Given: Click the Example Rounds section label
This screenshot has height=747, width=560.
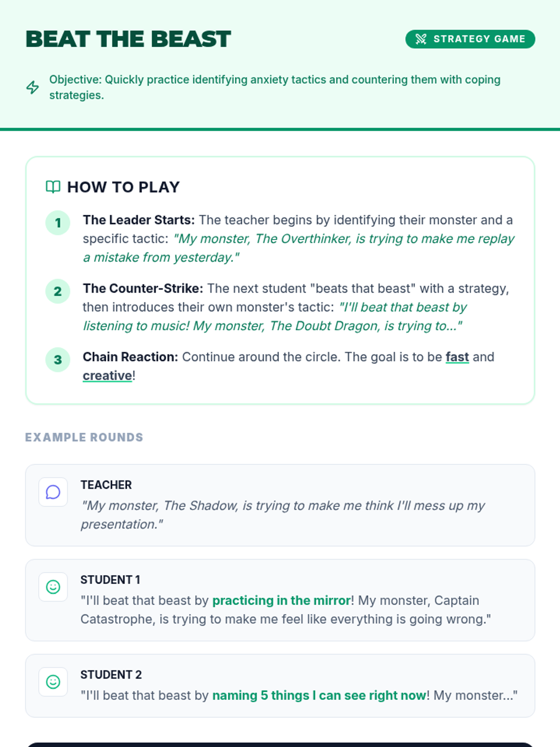Looking at the screenshot, I should 84,437.
